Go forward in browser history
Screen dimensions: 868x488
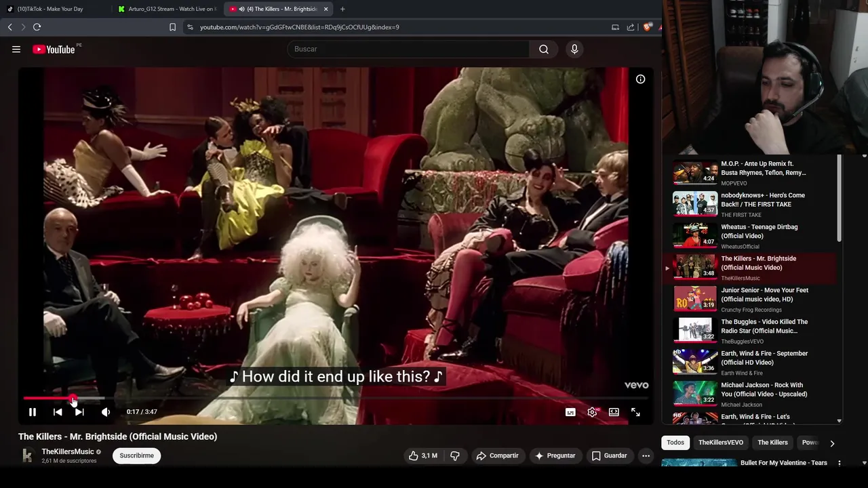pos(23,27)
